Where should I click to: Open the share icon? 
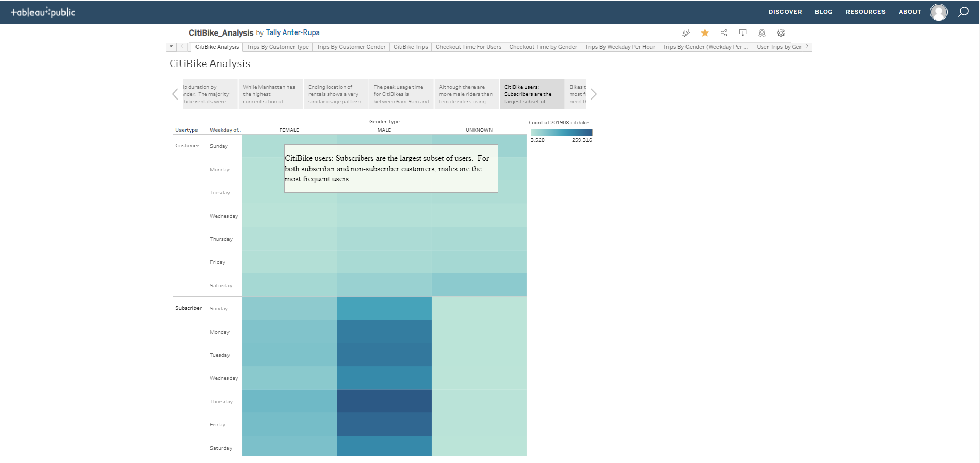724,33
